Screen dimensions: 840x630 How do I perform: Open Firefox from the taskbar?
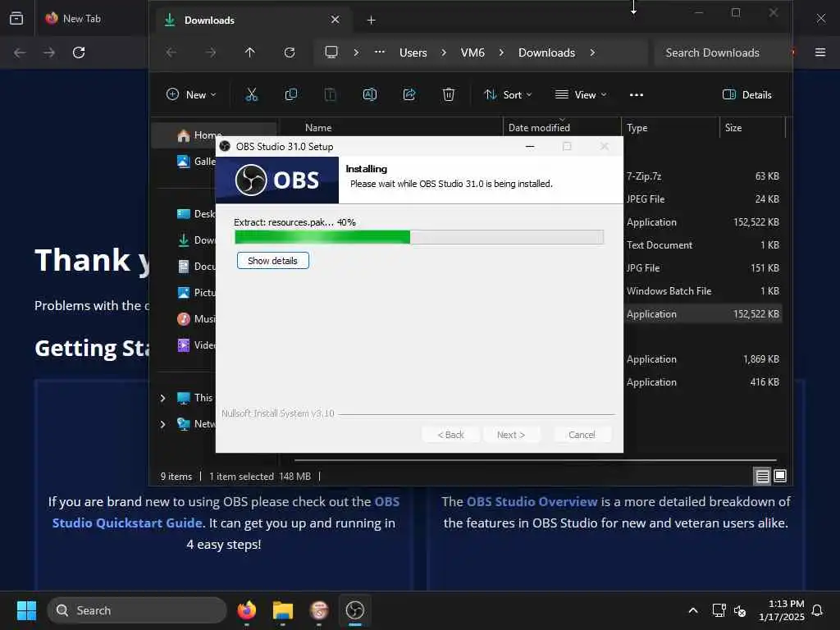point(246,610)
